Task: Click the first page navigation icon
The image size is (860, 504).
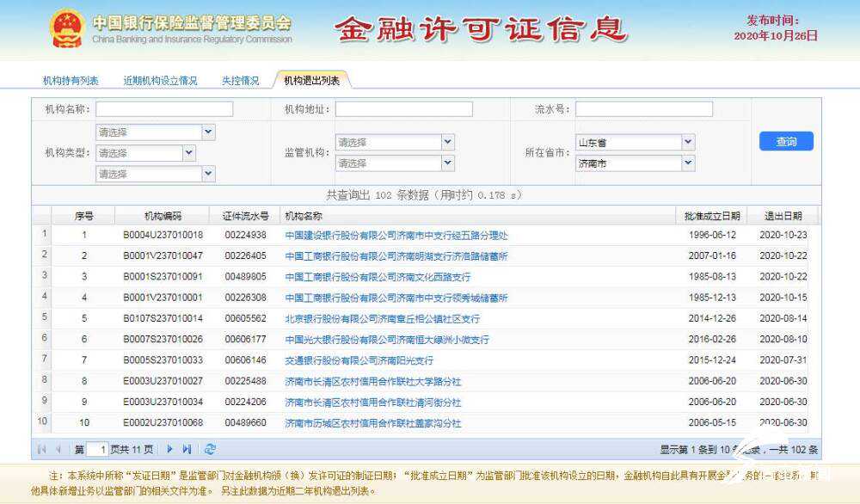Action: tap(41, 449)
